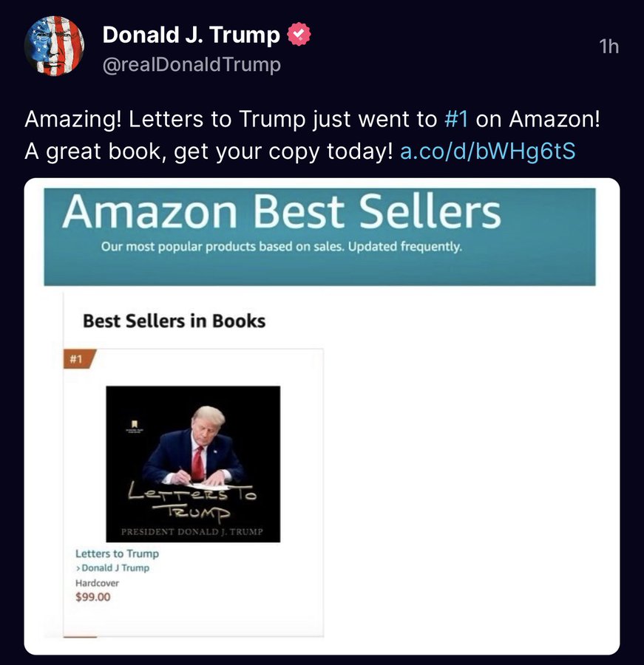This screenshot has height=665, width=644.
Task: Select the Best Sellers in Books heading
Action: (174, 321)
